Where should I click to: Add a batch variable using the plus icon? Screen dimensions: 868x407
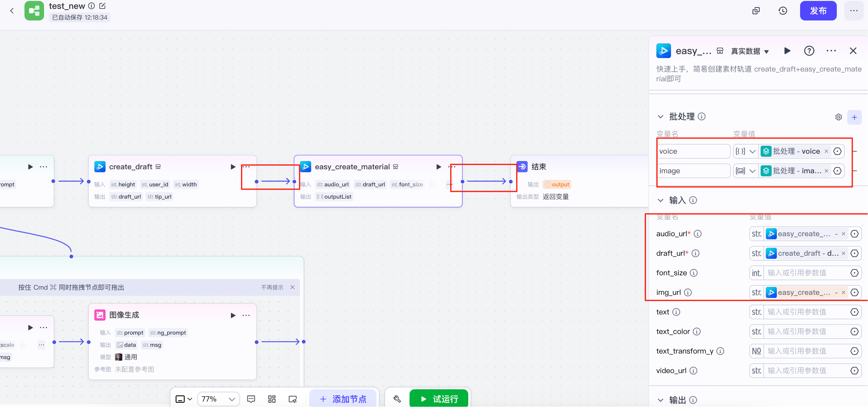[x=855, y=117]
